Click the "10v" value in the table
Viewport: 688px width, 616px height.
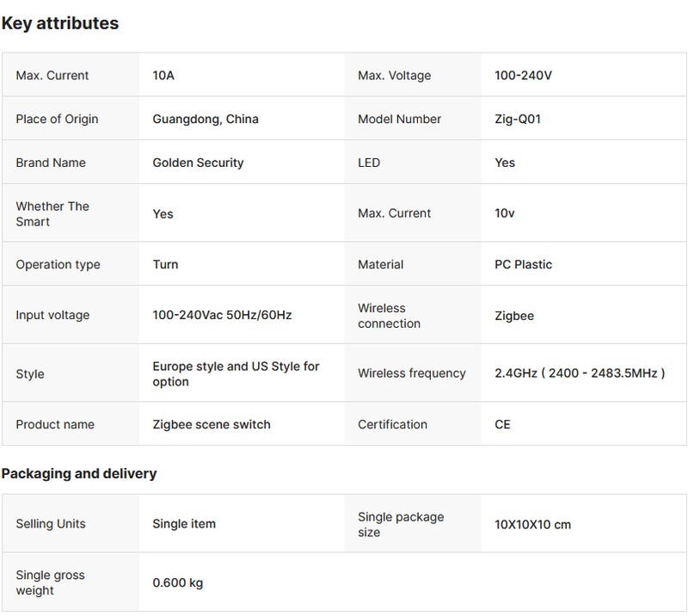pyautogui.click(x=504, y=213)
